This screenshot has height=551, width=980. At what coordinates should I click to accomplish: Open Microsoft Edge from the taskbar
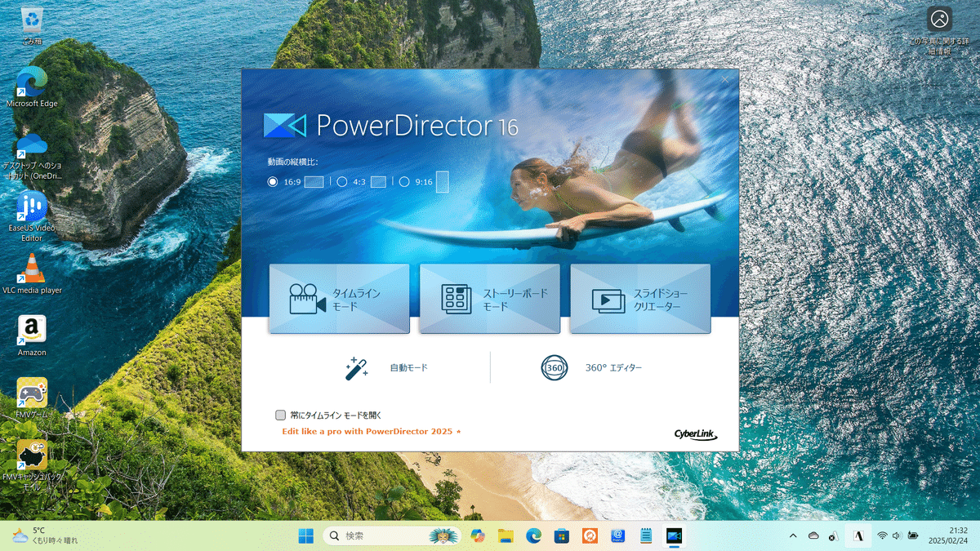click(533, 535)
